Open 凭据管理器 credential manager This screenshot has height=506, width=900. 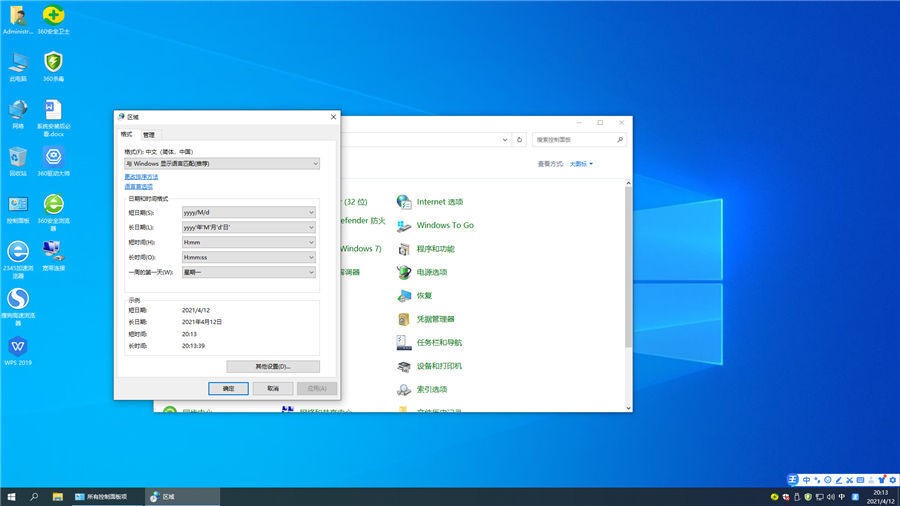pos(435,319)
